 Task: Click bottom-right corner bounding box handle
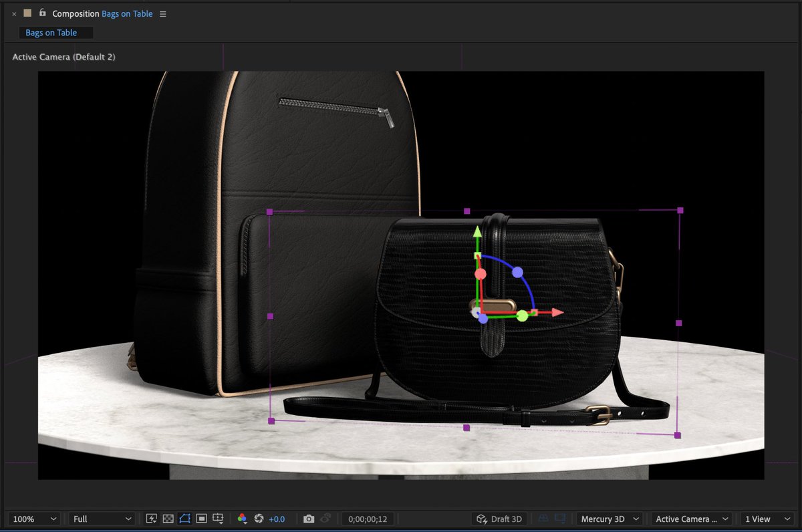[678, 435]
